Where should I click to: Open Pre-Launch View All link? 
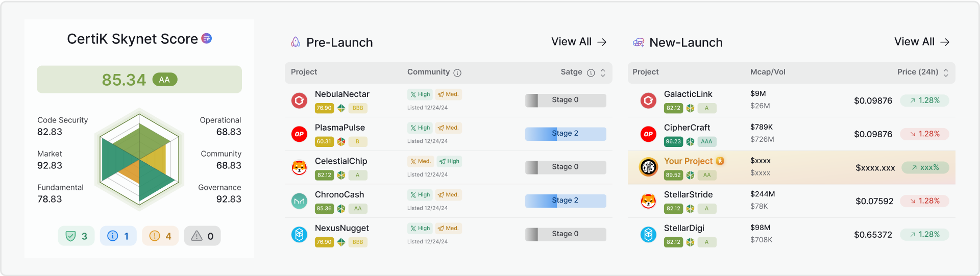579,42
